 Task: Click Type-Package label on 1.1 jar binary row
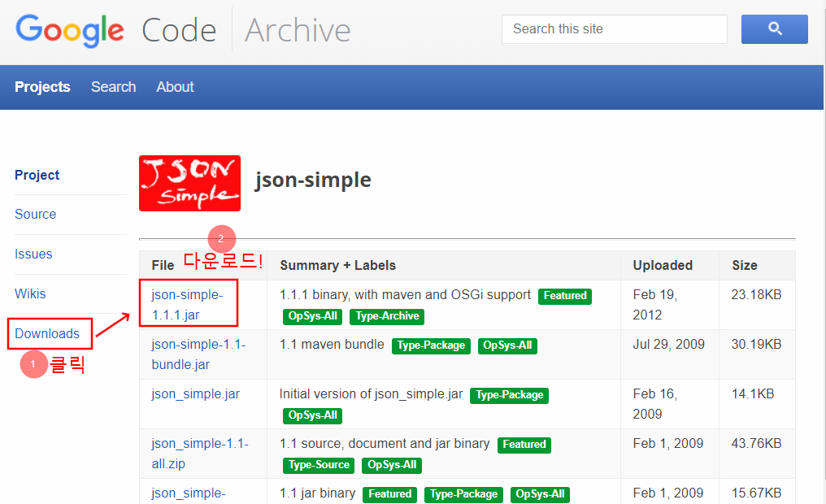pyautogui.click(x=463, y=494)
